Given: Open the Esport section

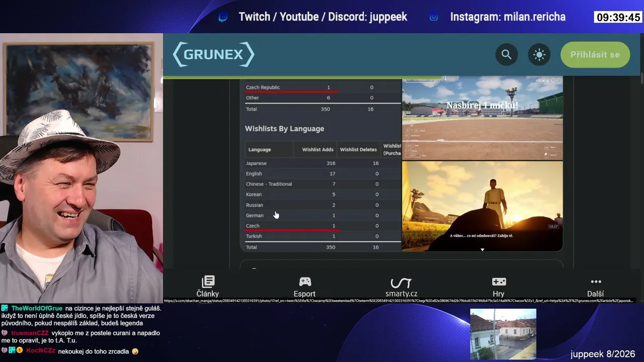Looking at the screenshot, I should coord(304,287).
